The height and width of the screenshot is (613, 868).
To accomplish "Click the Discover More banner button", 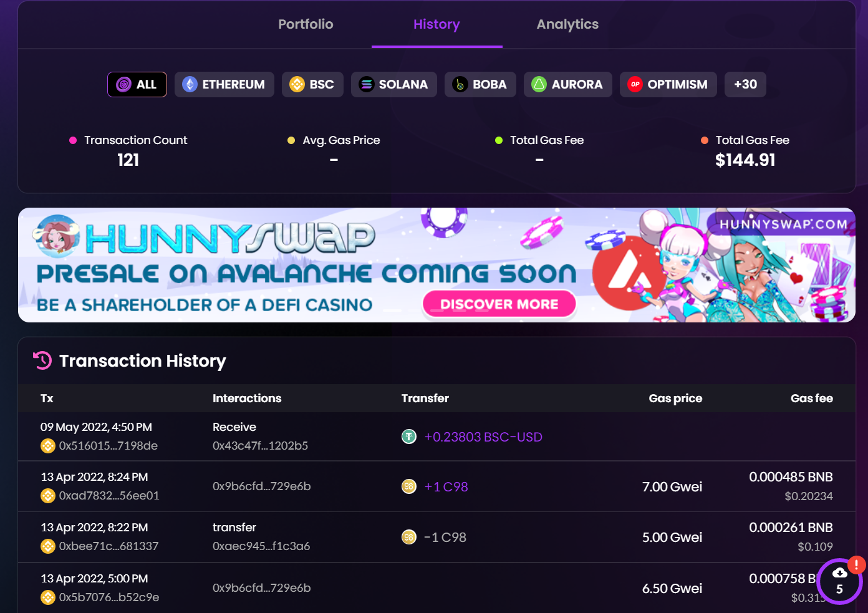I will tap(499, 304).
